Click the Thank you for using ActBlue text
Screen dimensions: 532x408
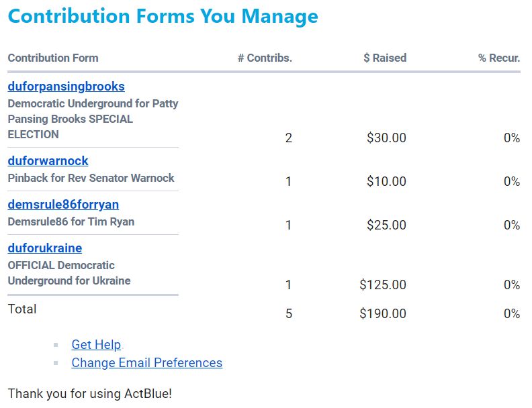pyautogui.click(x=90, y=394)
